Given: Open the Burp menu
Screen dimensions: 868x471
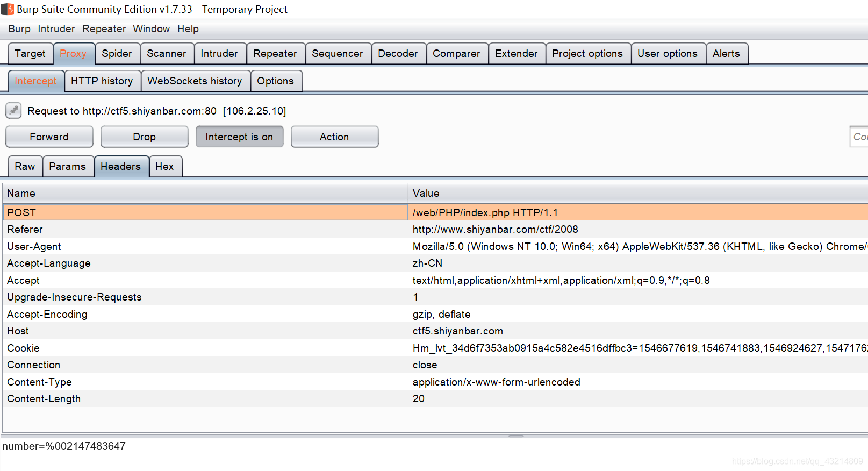Looking at the screenshot, I should click(19, 29).
